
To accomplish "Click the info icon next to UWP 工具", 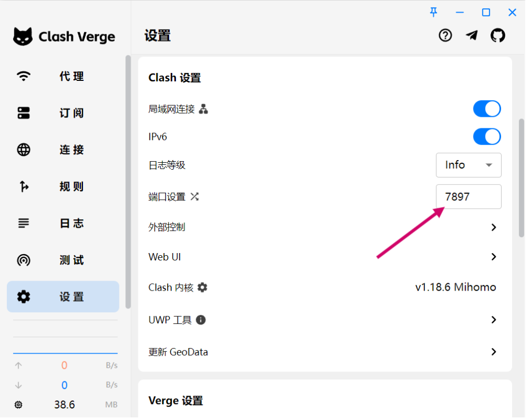I will pos(201,320).
